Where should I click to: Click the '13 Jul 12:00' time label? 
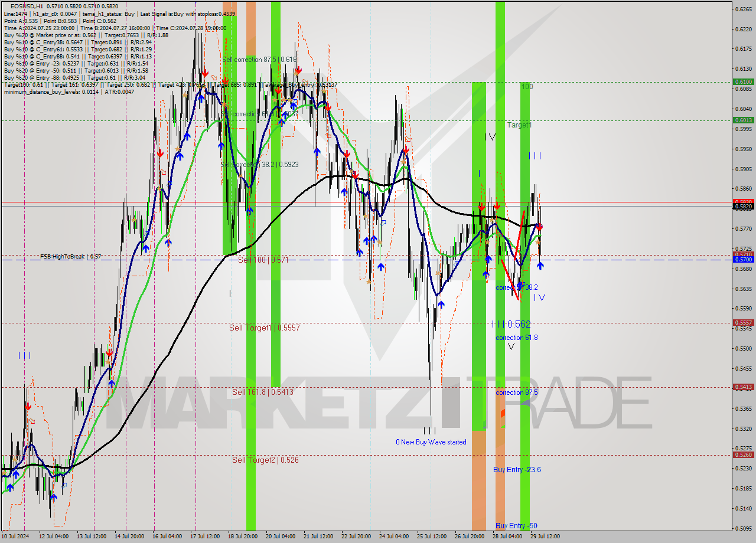point(93,537)
